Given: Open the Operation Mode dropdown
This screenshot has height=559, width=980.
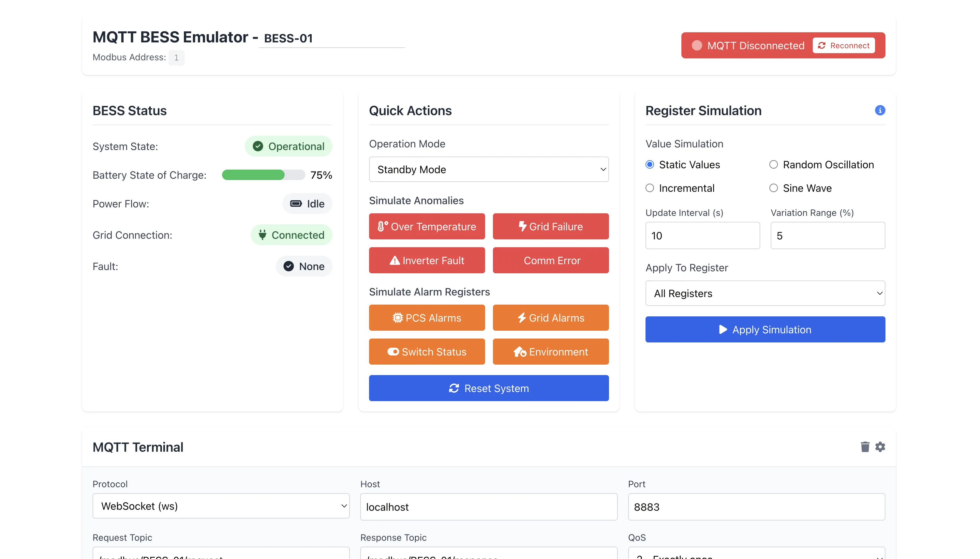Looking at the screenshot, I should click(488, 169).
